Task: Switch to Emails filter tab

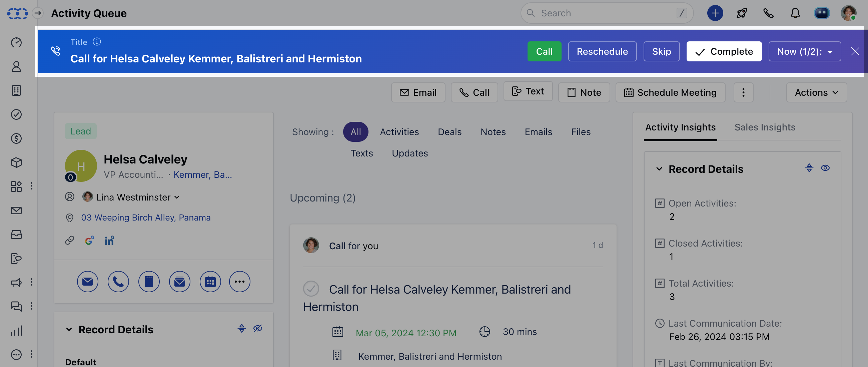Action: tap(538, 132)
